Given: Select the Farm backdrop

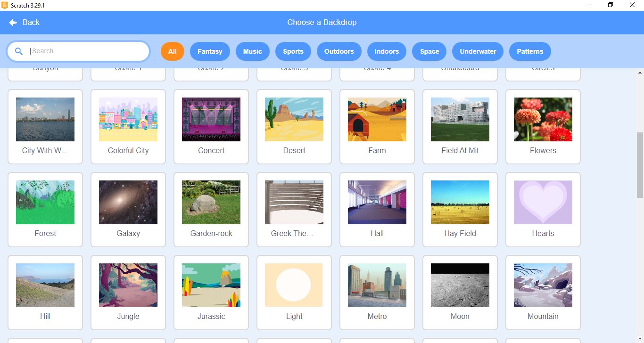Looking at the screenshot, I should point(377,126).
